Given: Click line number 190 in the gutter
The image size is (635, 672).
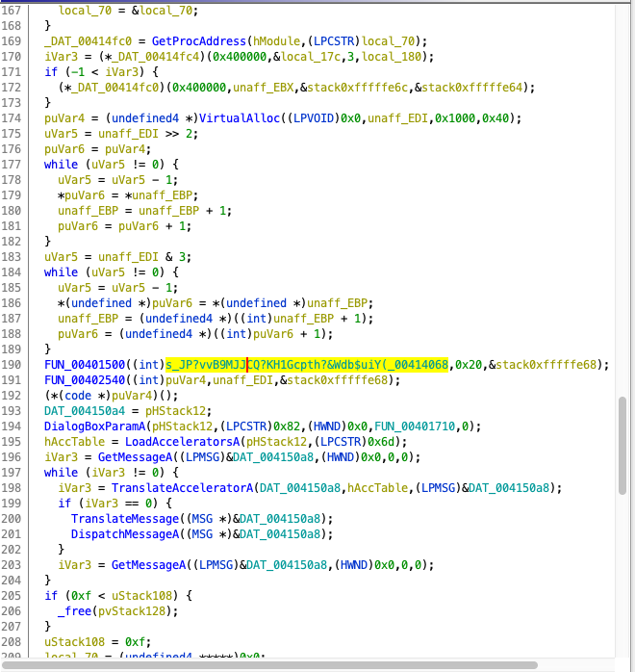Looking at the screenshot, I should coord(18,365).
